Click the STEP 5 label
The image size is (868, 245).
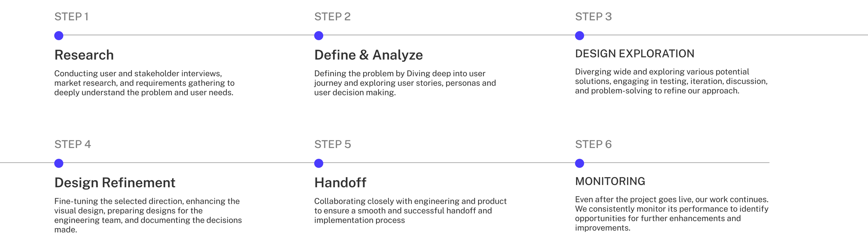click(333, 144)
